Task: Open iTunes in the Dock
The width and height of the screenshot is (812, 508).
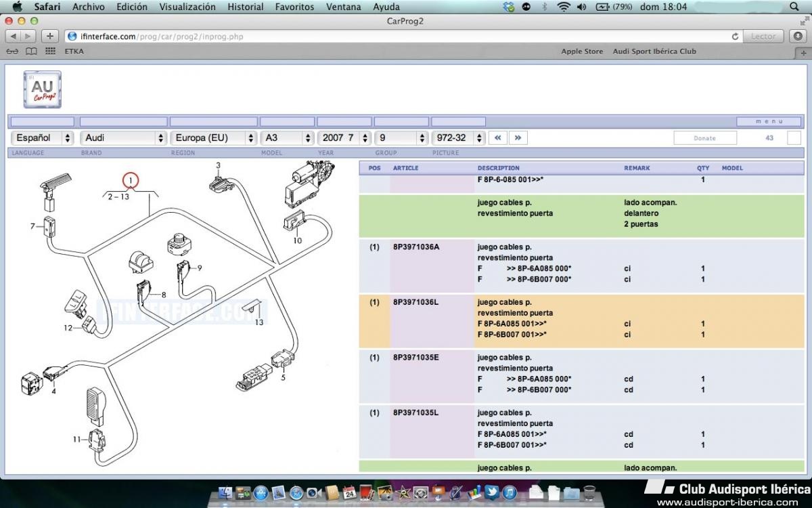Action: [x=509, y=492]
